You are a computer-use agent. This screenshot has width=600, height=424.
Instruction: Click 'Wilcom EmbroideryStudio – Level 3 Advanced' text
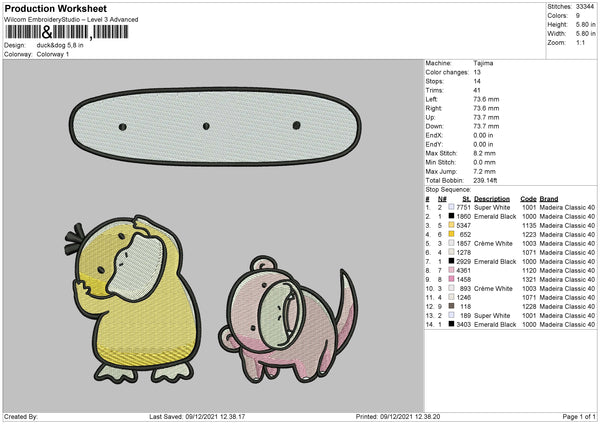click(71, 20)
